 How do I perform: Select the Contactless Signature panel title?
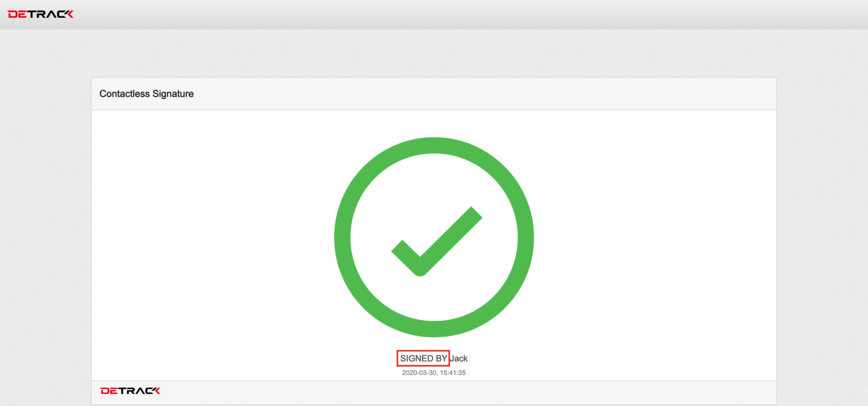[146, 94]
